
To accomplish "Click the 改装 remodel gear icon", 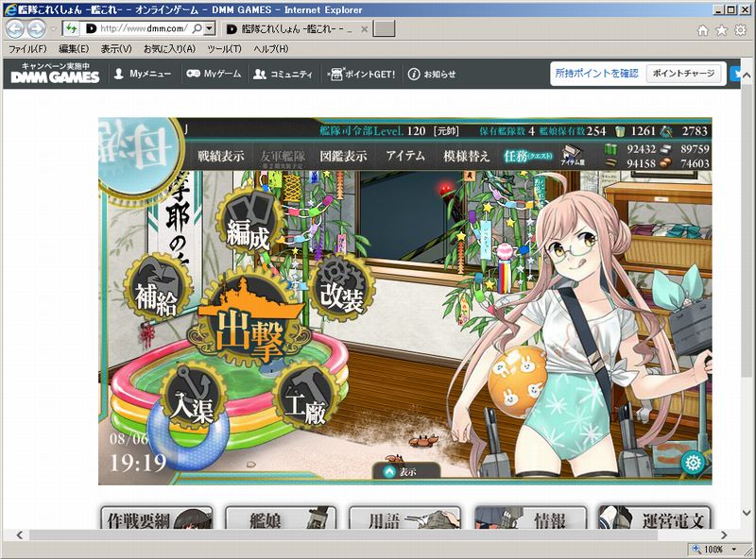I will 341,288.
